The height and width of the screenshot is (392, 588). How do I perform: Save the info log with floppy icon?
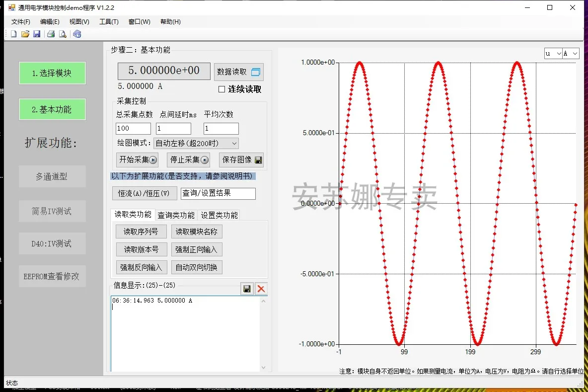(x=247, y=289)
